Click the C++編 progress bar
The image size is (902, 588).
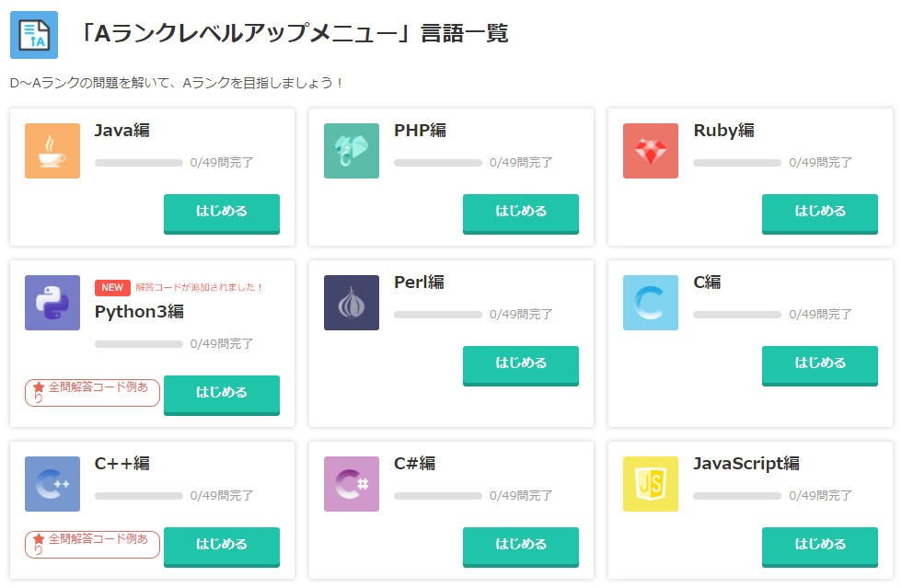[139, 496]
